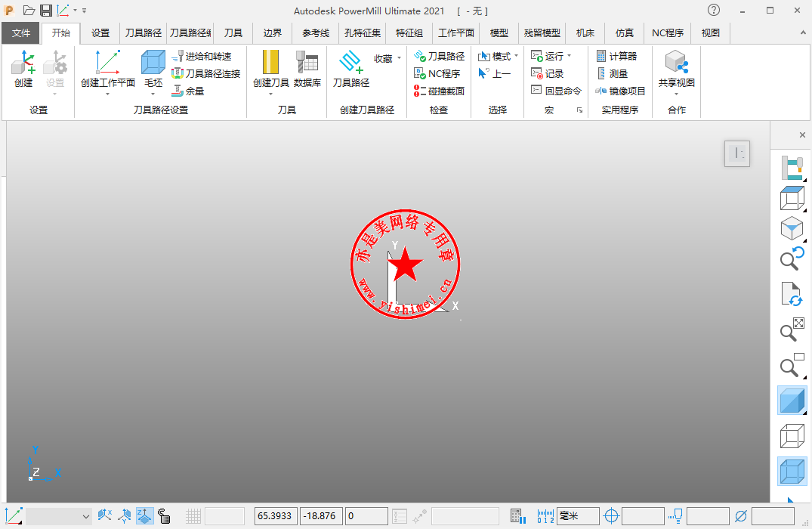The height and width of the screenshot is (529, 812).
Task: Toggle the X-axis workplane status icon
Action: (x=104, y=515)
